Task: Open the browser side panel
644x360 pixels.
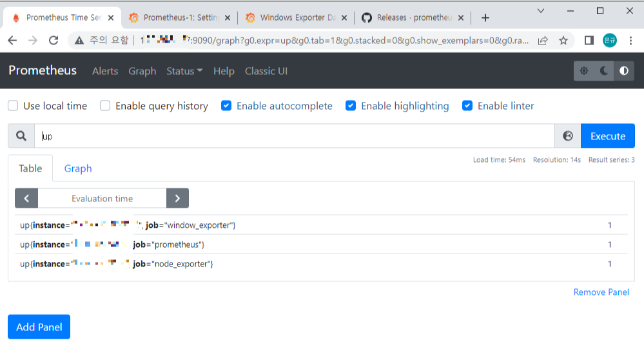Action: pyautogui.click(x=589, y=40)
